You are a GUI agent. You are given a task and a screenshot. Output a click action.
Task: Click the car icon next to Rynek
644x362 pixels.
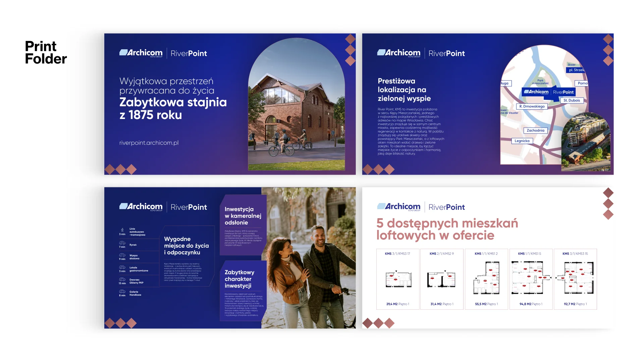point(122,243)
